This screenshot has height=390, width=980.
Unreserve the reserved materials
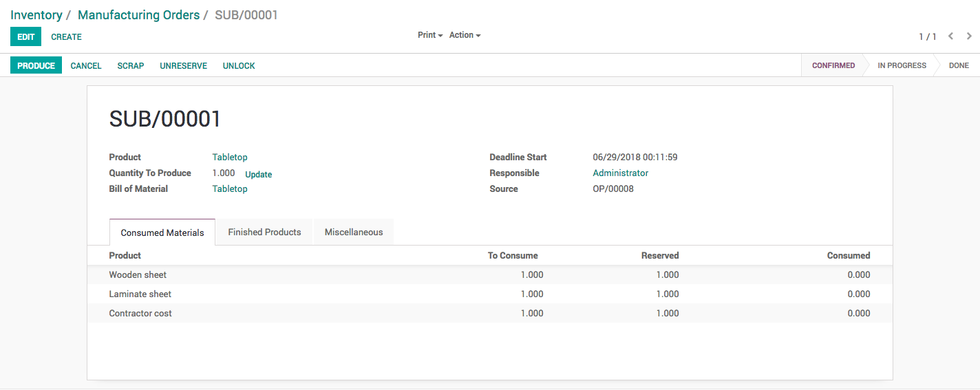(183, 66)
